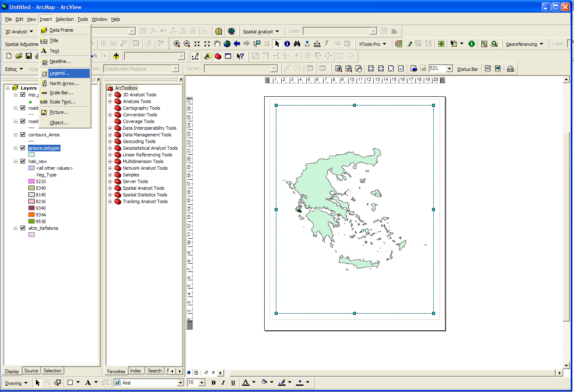574x392 pixels.
Task: Open the Editor dropdown menu
Action: pos(14,69)
